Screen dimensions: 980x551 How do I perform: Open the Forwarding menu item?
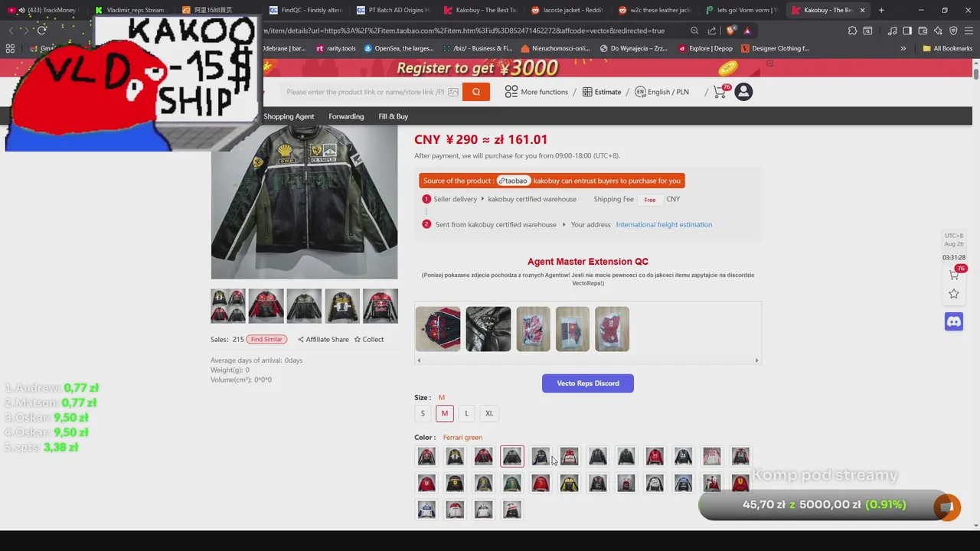tap(346, 116)
